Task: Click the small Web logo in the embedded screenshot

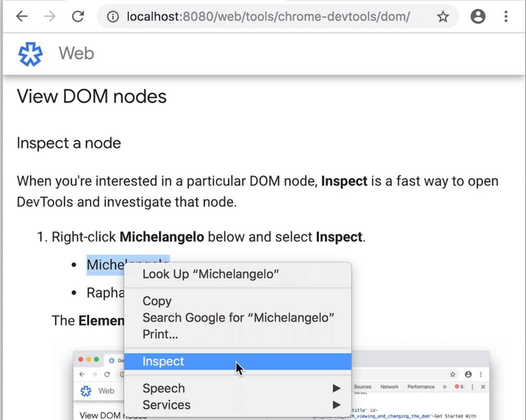Action: 86,391
